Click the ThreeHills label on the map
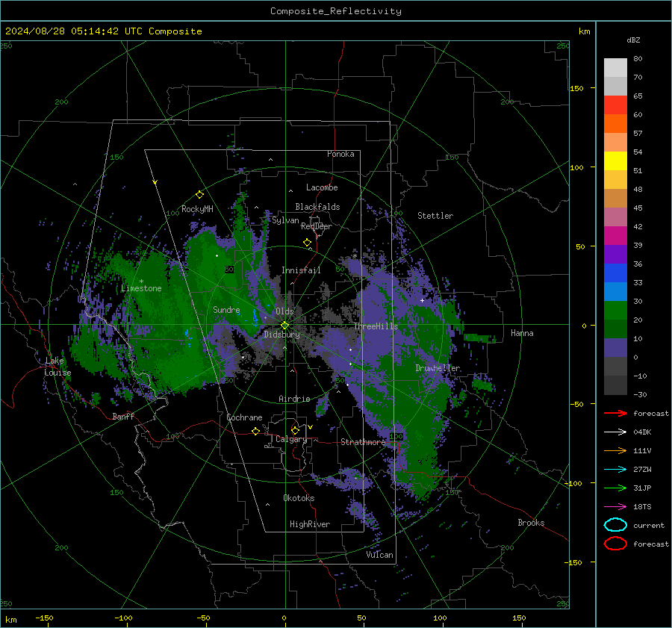The image size is (672, 628). [x=376, y=326]
